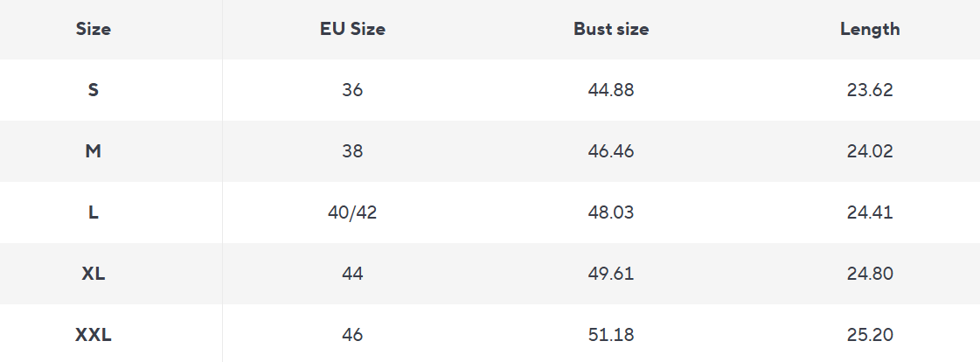Click the Size column header
The image size is (980, 362).
pyautogui.click(x=94, y=29)
